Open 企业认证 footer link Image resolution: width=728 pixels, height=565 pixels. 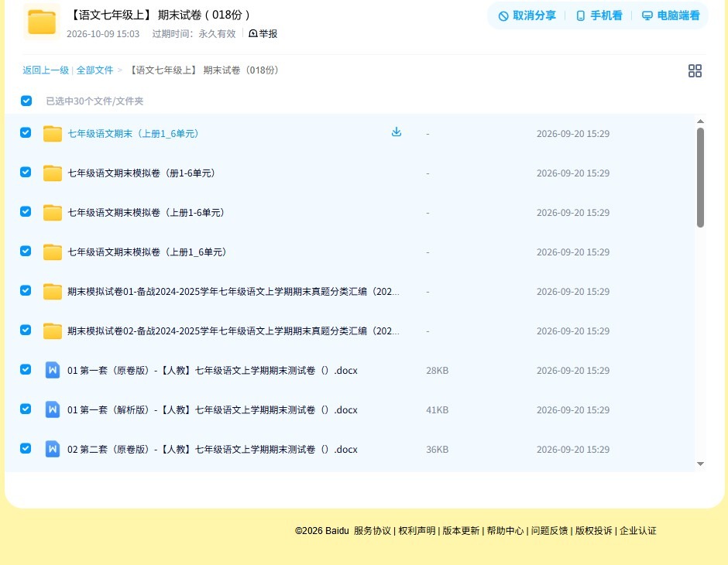coord(638,531)
